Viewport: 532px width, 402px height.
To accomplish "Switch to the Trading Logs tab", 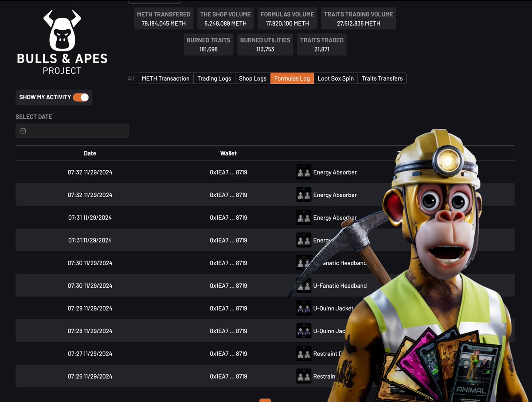I will tap(214, 78).
